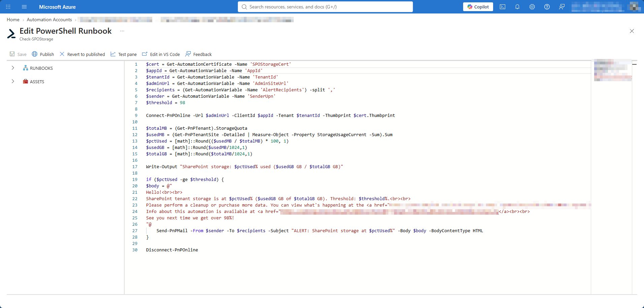Go to Home breadcrumb

pos(13,20)
